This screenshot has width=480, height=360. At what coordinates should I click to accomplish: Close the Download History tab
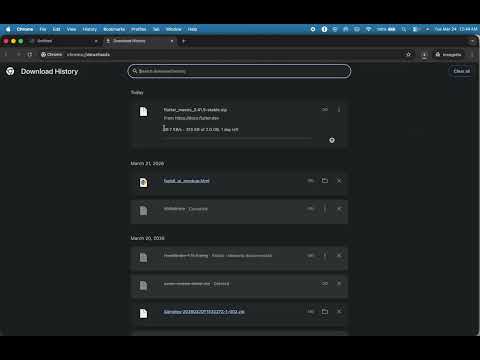coord(172,41)
